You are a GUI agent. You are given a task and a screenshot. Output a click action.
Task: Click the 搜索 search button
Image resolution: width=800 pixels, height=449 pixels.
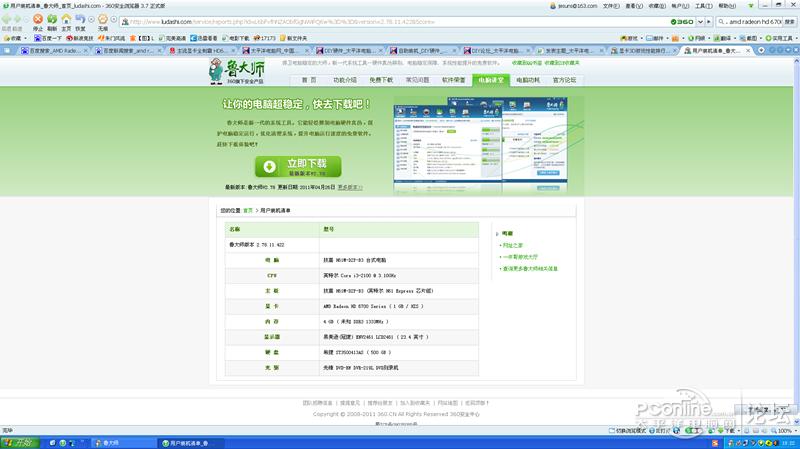click(x=789, y=22)
